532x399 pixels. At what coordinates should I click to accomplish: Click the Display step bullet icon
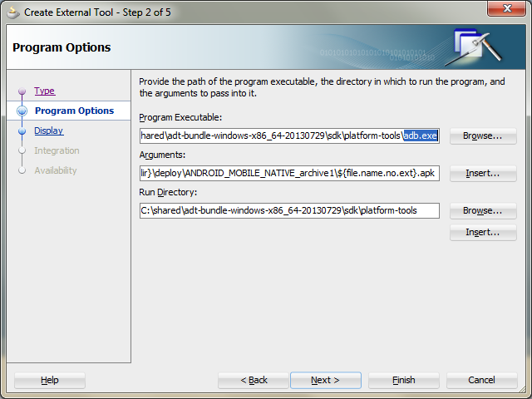click(x=22, y=131)
